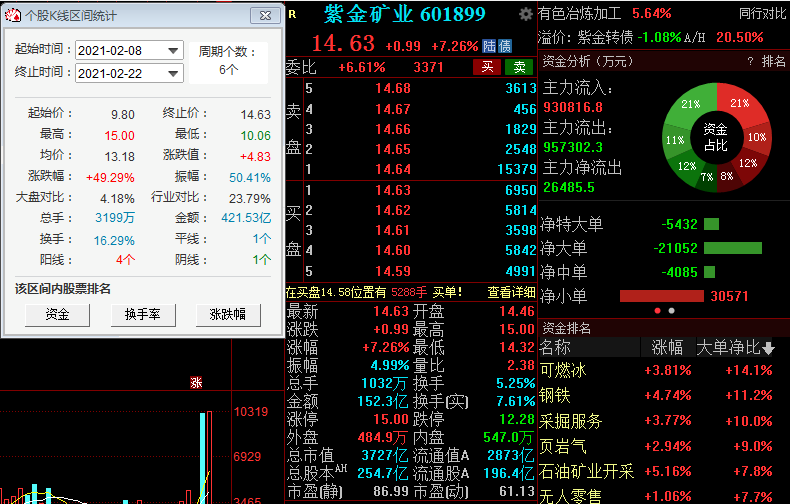
Task: Click dialog 金额 value 421.53亿
Action: 246,218
